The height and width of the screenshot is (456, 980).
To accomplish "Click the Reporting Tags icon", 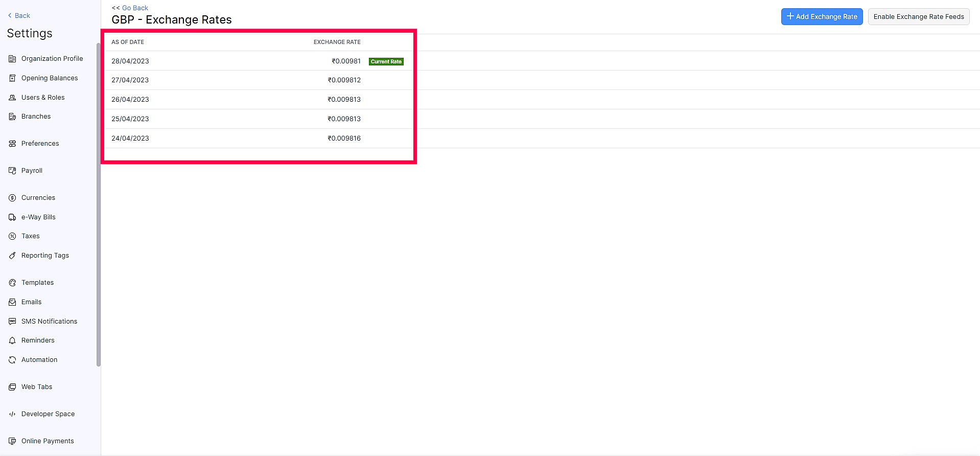I will 12,256.
